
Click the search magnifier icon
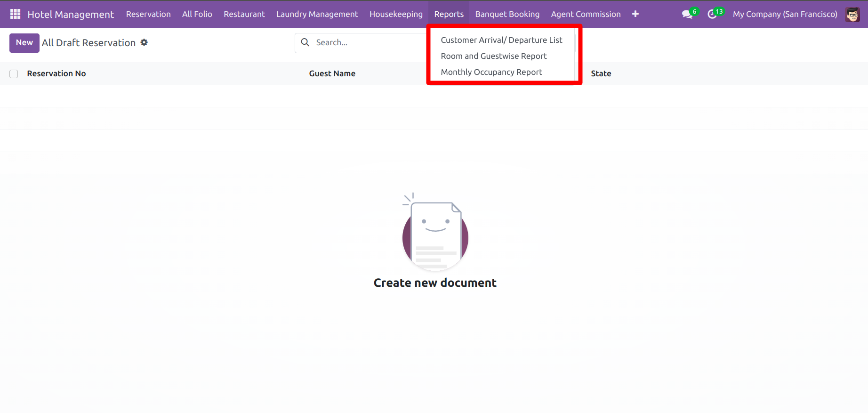pyautogui.click(x=305, y=42)
